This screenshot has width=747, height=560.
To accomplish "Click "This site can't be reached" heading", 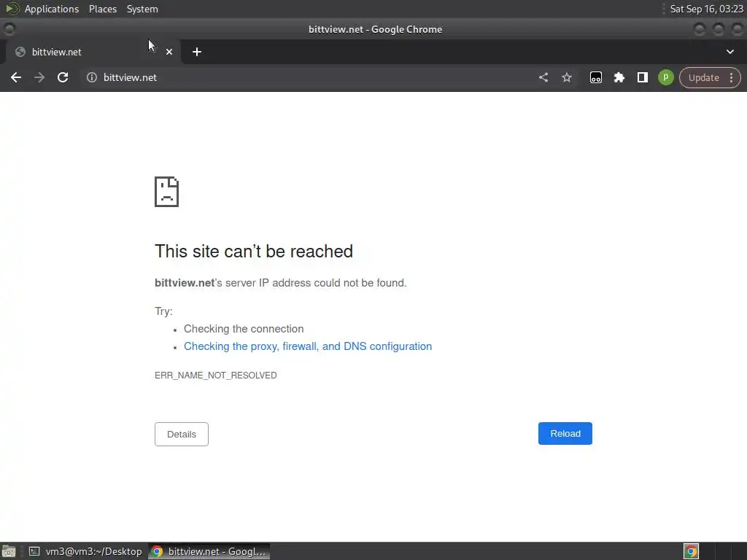I will 253,252.
